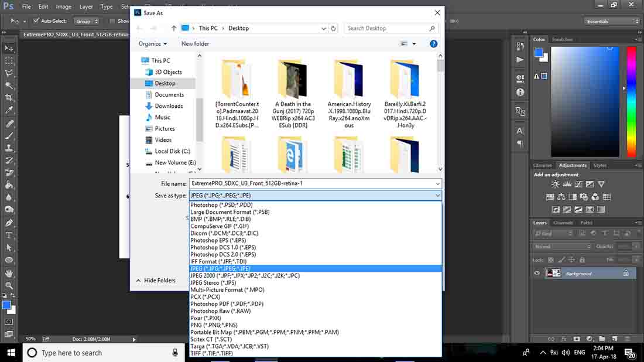Open the address bar history dropdown
Viewport: 644px width, 362px height.
324,28
